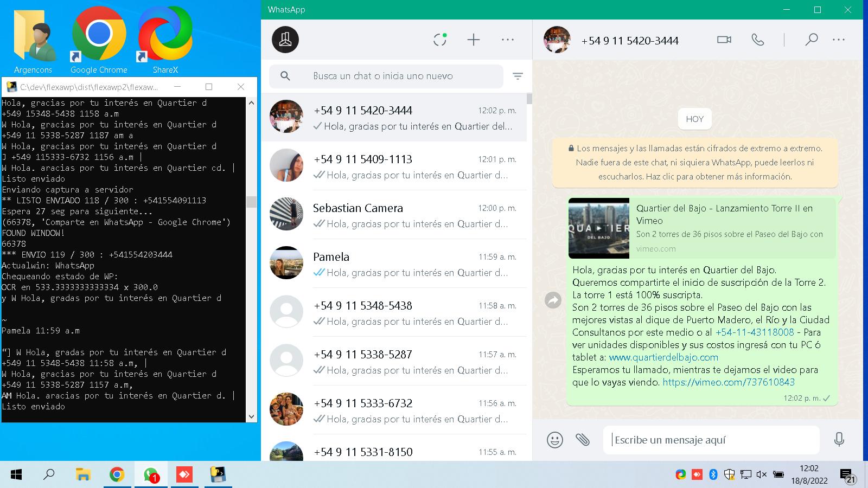Start a video call with this contact
The width and height of the screenshot is (868, 488).
724,40
